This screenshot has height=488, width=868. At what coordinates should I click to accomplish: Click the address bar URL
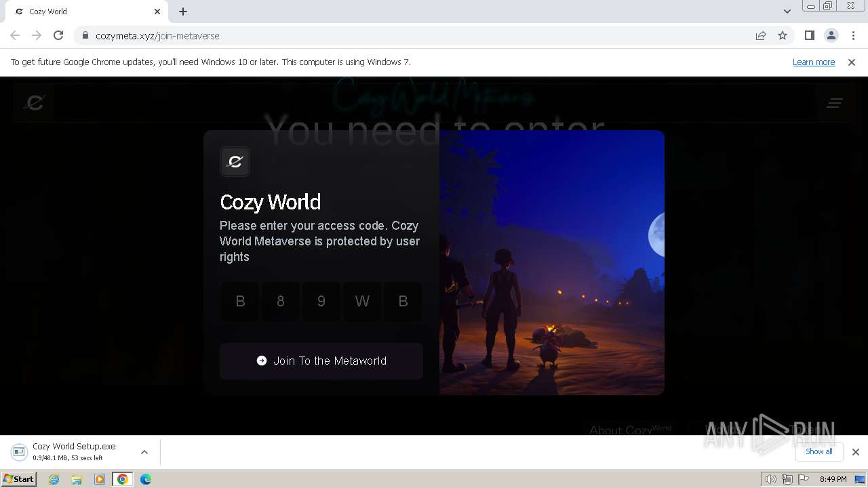tap(157, 36)
